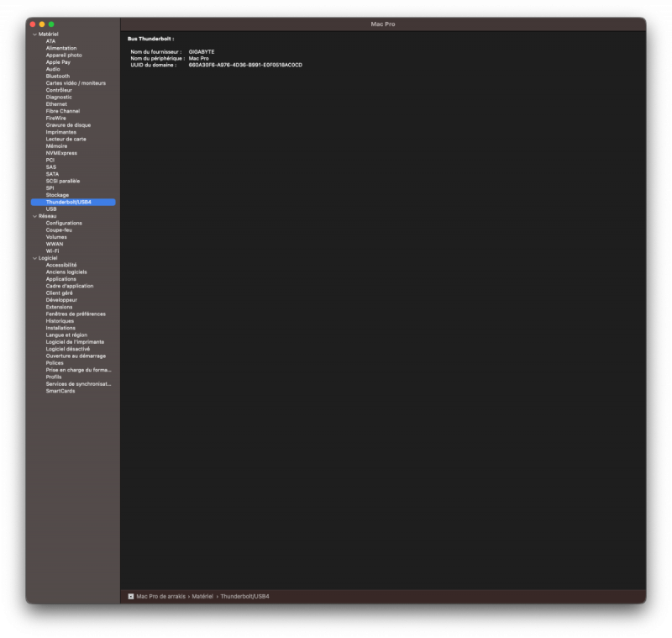Image resolution: width=672 pixels, height=638 pixels.
Task: Select NVMExpress in the sidebar
Action: [x=61, y=153]
